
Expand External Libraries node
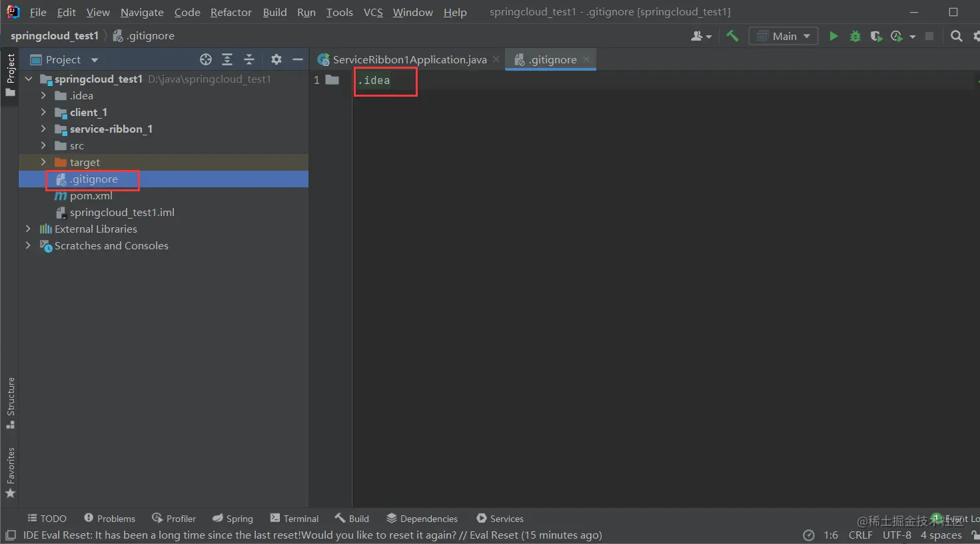pyautogui.click(x=28, y=229)
